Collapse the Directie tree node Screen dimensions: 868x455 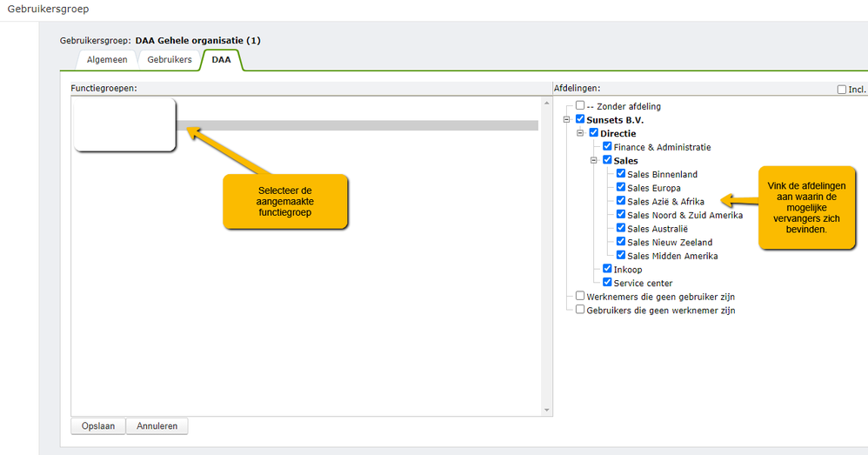pyautogui.click(x=580, y=133)
